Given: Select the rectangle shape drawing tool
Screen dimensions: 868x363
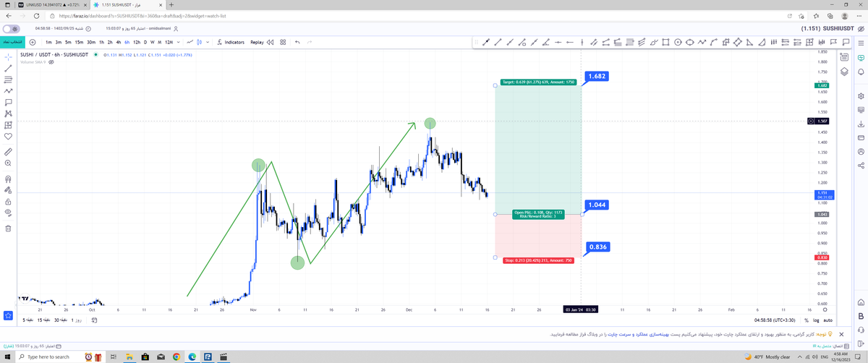Looking at the screenshot, I should coord(666,42).
